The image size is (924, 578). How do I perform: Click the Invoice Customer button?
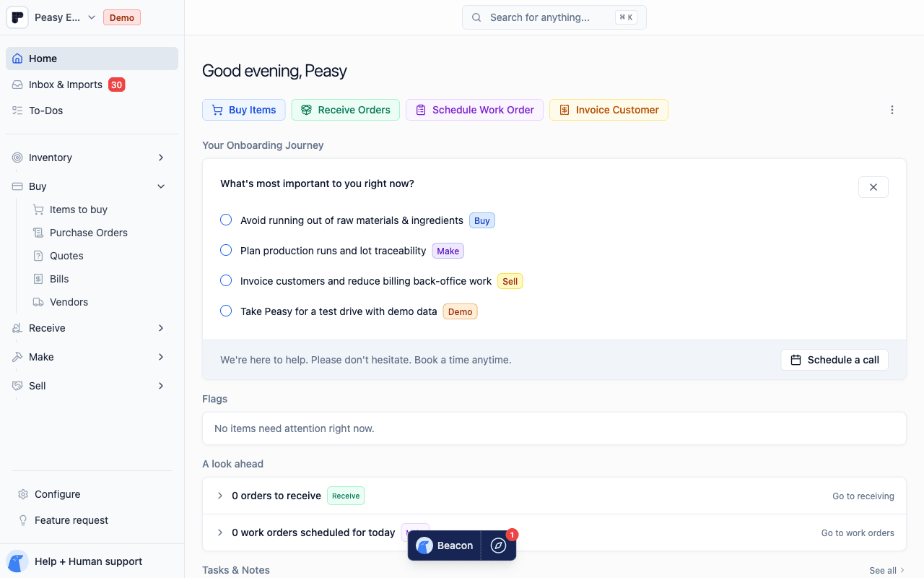[609, 110]
